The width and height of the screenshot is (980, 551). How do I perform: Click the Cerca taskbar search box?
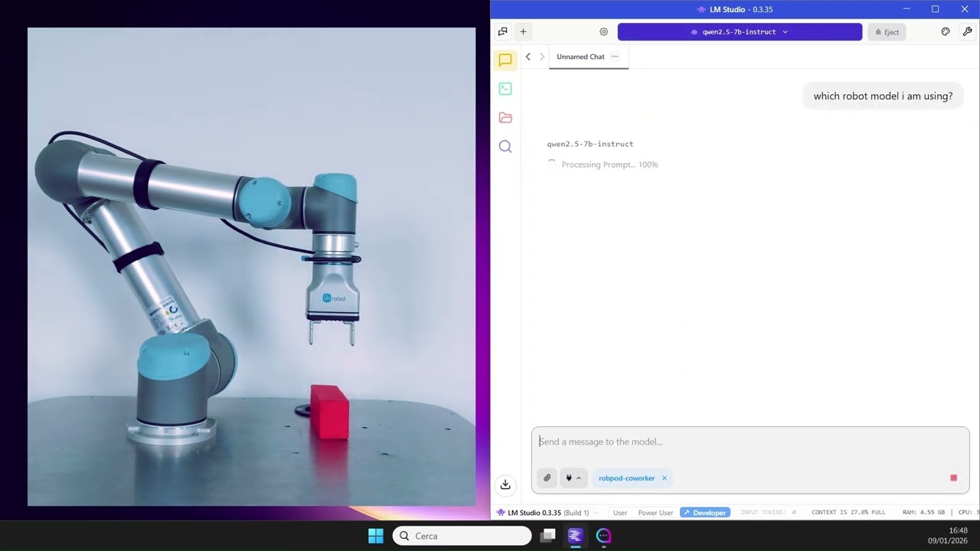pyautogui.click(x=462, y=536)
